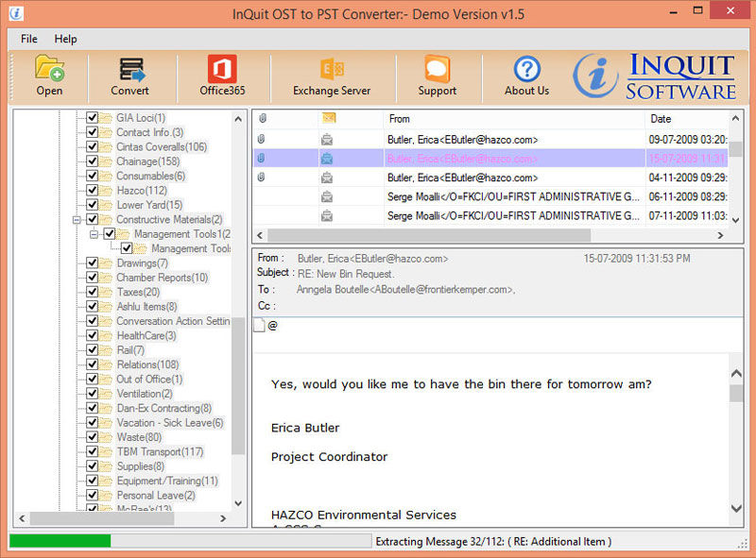756x558 pixels.
Task: Click the attachment file icon labeled @
Action: (259, 325)
